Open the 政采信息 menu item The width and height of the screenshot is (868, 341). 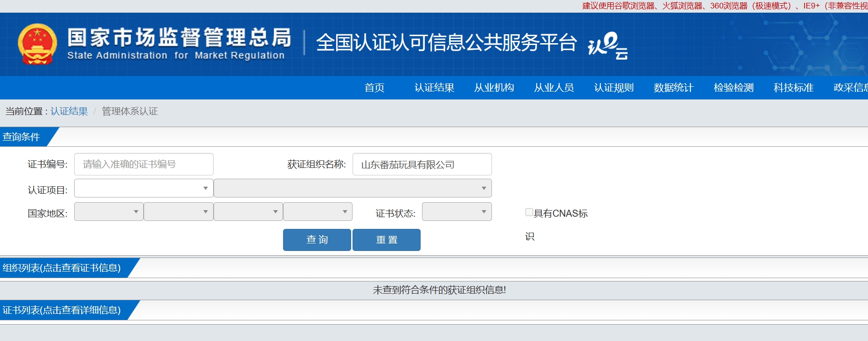851,88
